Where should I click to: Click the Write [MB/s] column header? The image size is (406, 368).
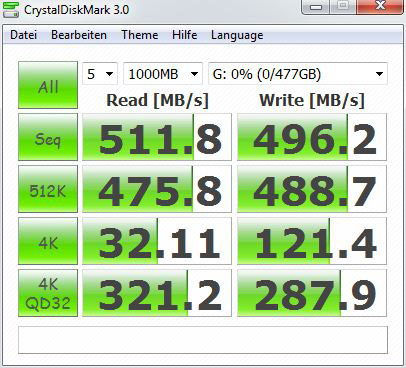click(312, 100)
